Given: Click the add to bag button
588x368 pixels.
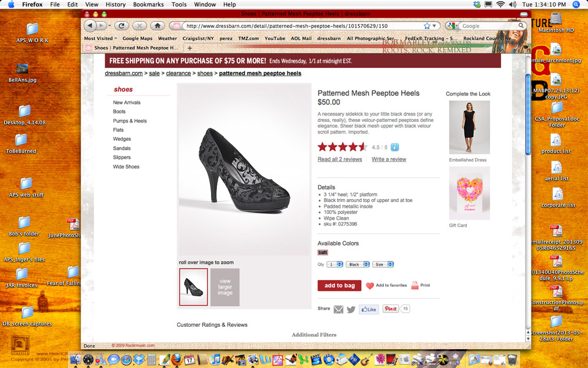Looking at the screenshot, I should [x=339, y=286].
